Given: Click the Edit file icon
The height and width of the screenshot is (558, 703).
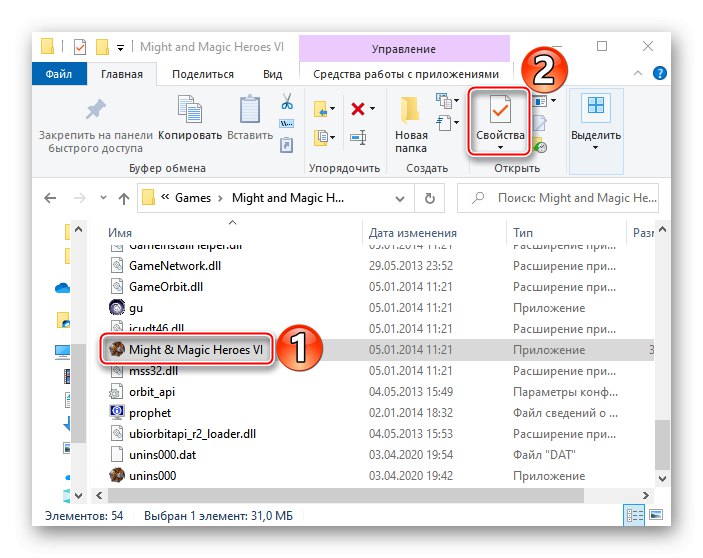Looking at the screenshot, I should pyautogui.click(x=539, y=123).
